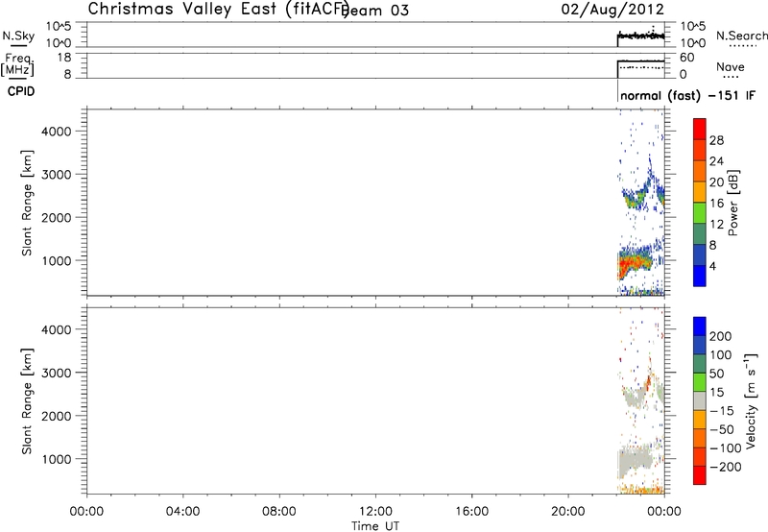Click the 'CPID' label

tap(21, 91)
